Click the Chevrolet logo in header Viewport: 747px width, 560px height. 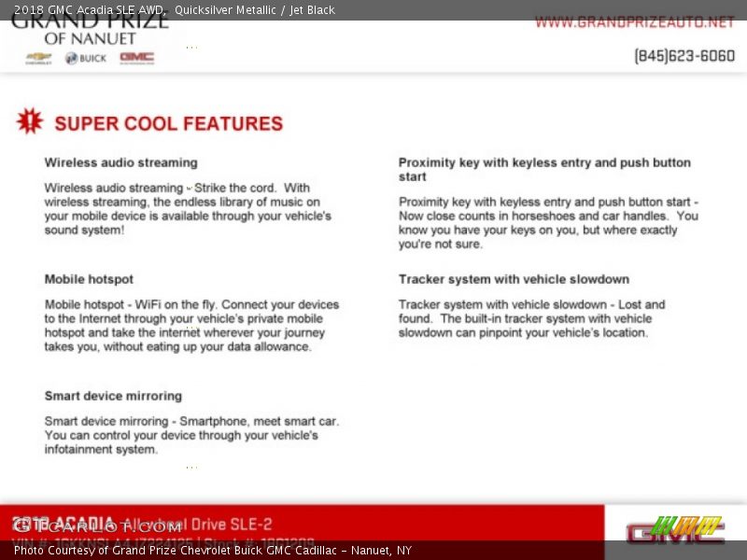[x=38, y=59]
